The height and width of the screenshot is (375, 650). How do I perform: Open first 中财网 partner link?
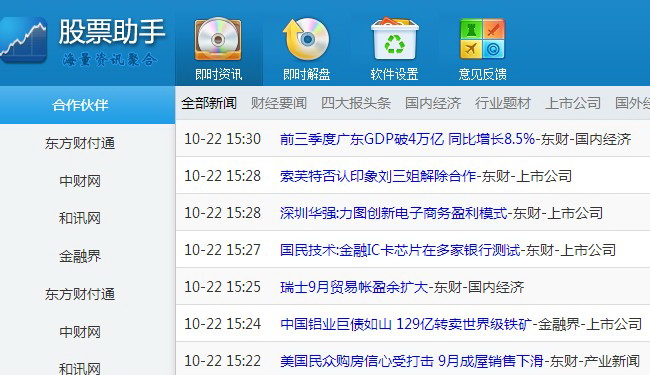(80, 181)
